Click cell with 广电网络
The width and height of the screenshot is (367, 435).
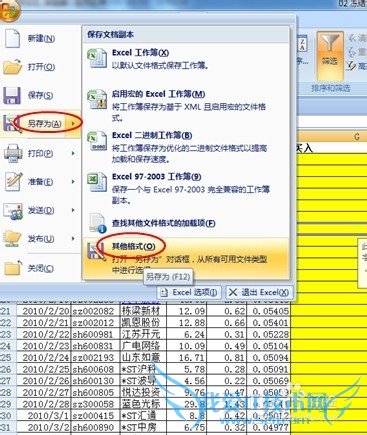coord(143,346)
